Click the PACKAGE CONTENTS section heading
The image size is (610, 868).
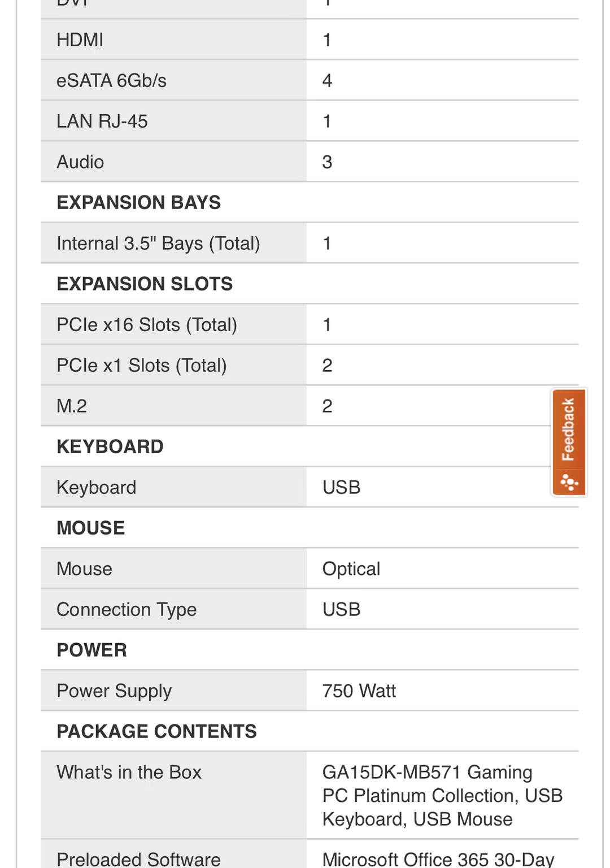coord(156,731)
